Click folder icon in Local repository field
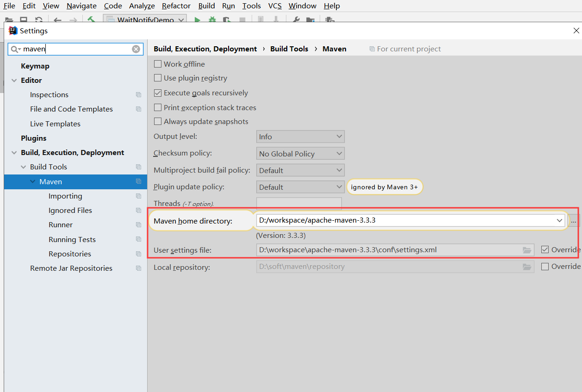This screenshot has height=392, width=582. coord(527,267)
